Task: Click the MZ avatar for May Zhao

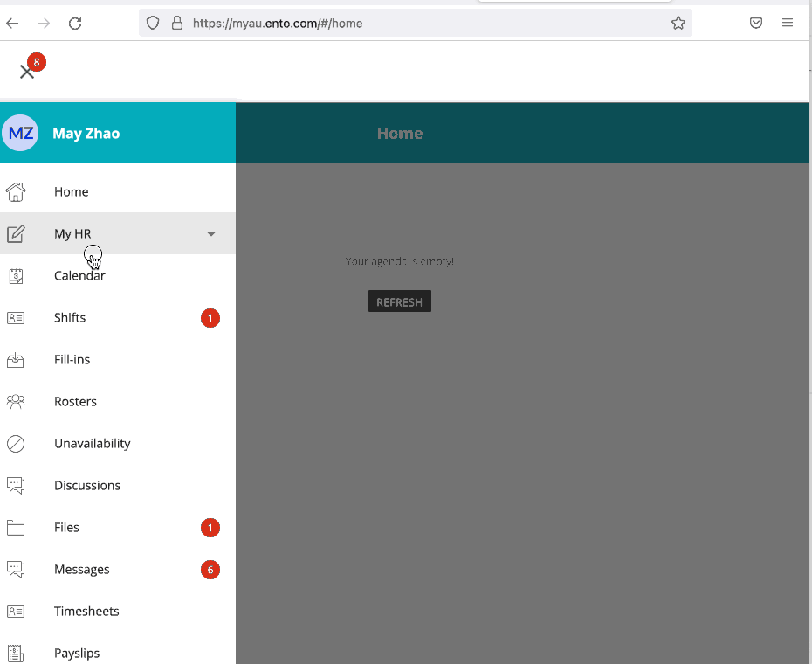Action: pyautogui.click(x=20, y=132)
